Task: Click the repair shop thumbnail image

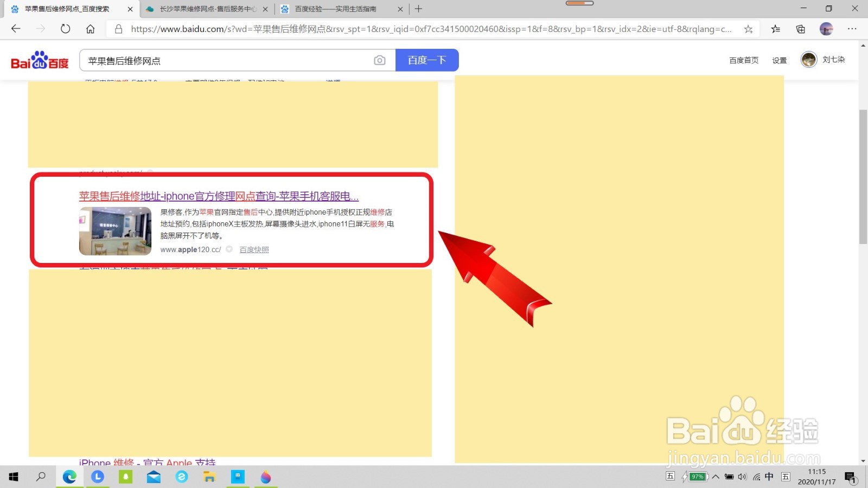Action: pyautogui.click(x=115, y=231)
